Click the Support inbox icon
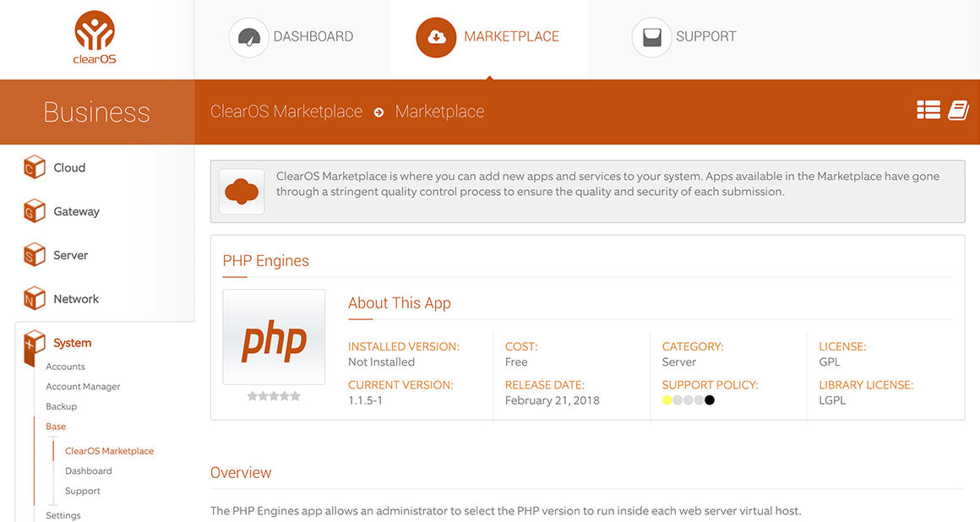Screen dimensions: 980x522 652,37
